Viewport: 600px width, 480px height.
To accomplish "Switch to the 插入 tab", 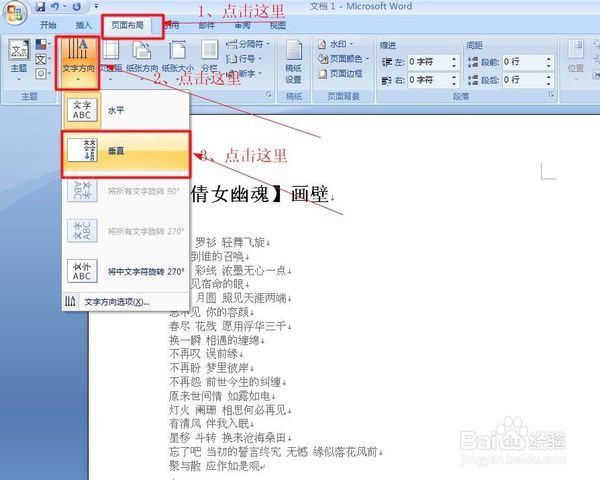I will [x=83, y=25].
